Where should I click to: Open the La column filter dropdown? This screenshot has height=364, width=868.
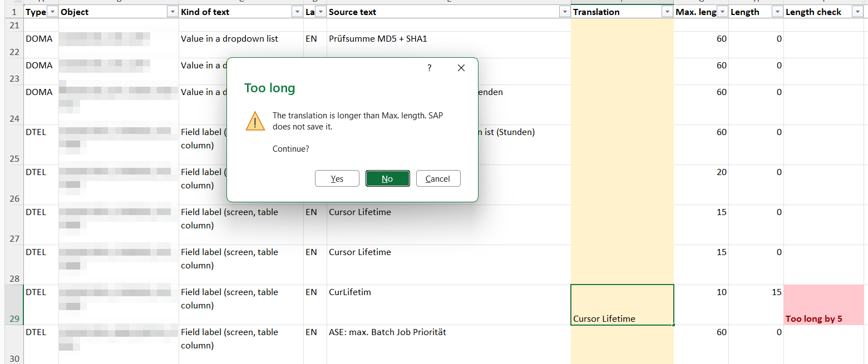point(320,12)
